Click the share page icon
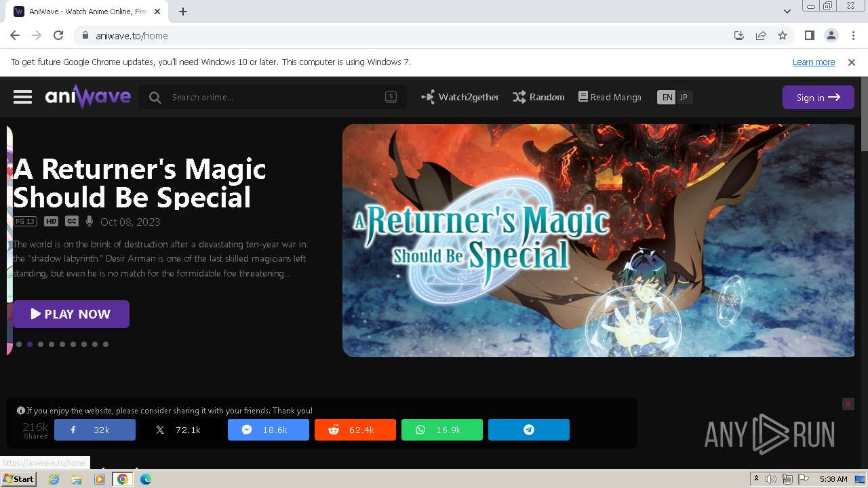 point(761,35)
